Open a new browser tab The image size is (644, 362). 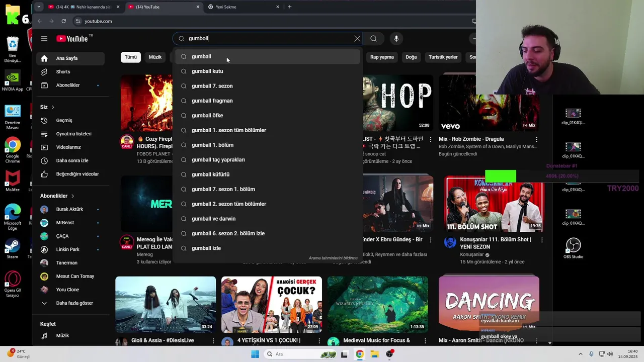pos(289,7)
